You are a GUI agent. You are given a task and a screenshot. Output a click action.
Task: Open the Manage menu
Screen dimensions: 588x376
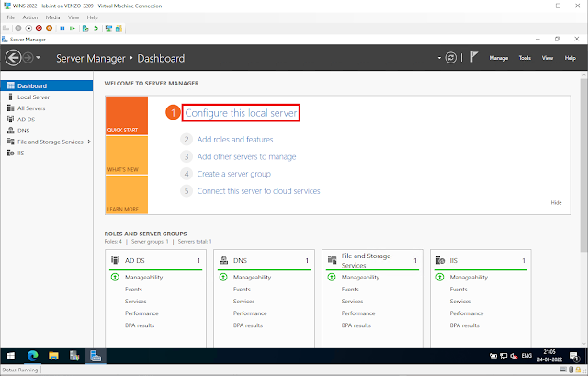coord(498,58)
